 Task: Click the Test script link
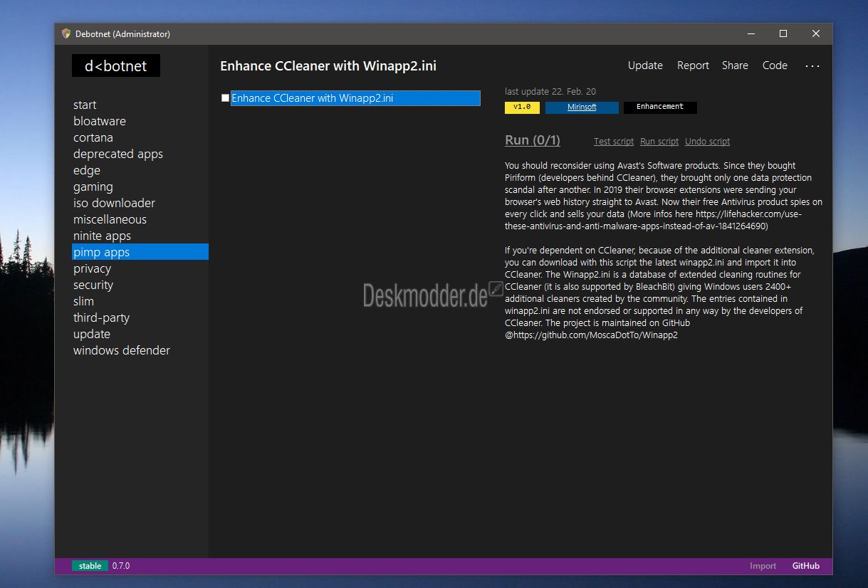point(614,142)
